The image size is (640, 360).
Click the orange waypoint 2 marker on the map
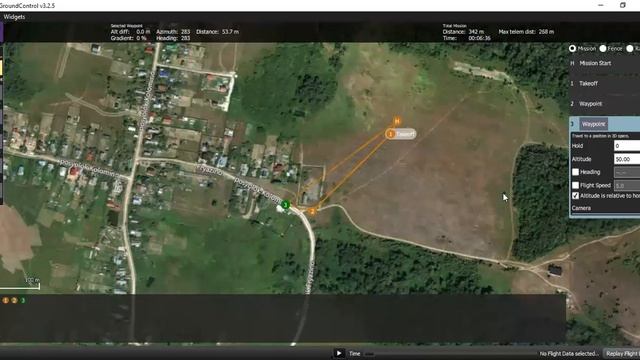[312, 211]
